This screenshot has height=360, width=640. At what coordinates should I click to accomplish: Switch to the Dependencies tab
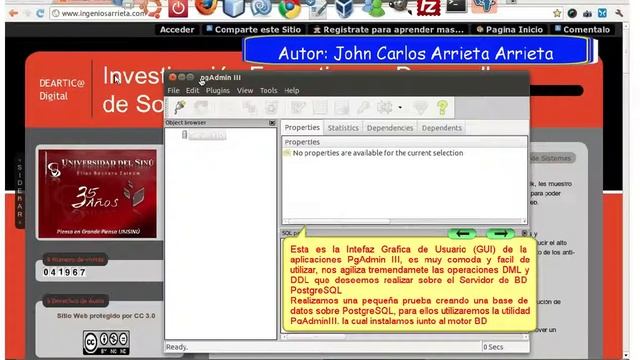coord(390,128)
